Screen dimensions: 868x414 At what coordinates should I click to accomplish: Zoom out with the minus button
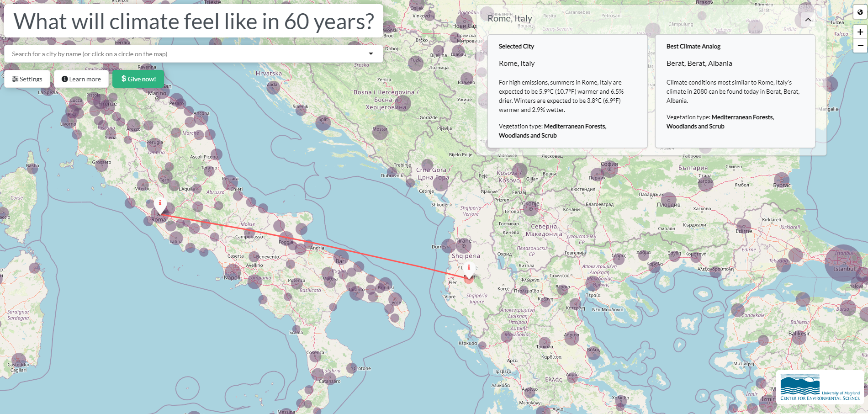click(x=860, y=46)
